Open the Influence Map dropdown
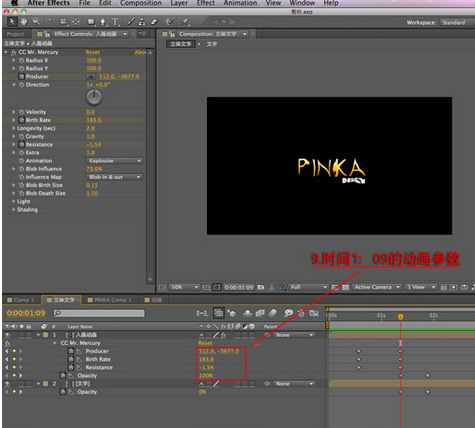Viewport: 475px width, 428px height. [115, 177]
